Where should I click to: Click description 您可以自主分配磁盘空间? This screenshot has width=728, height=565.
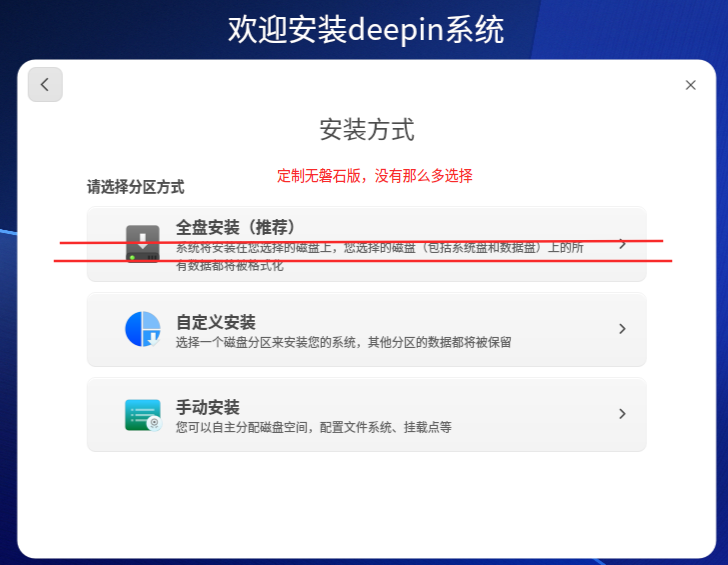click(x=241, y=427)
